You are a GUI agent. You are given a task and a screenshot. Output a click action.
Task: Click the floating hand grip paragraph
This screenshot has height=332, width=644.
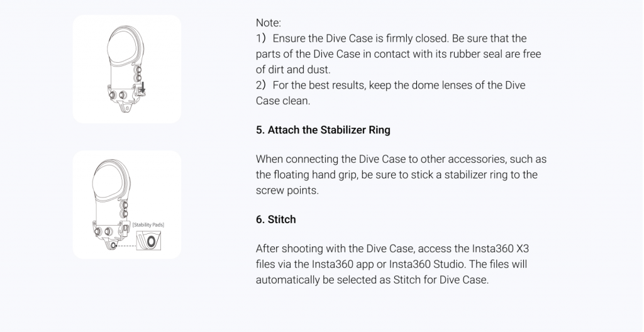[x=401, y=175]
